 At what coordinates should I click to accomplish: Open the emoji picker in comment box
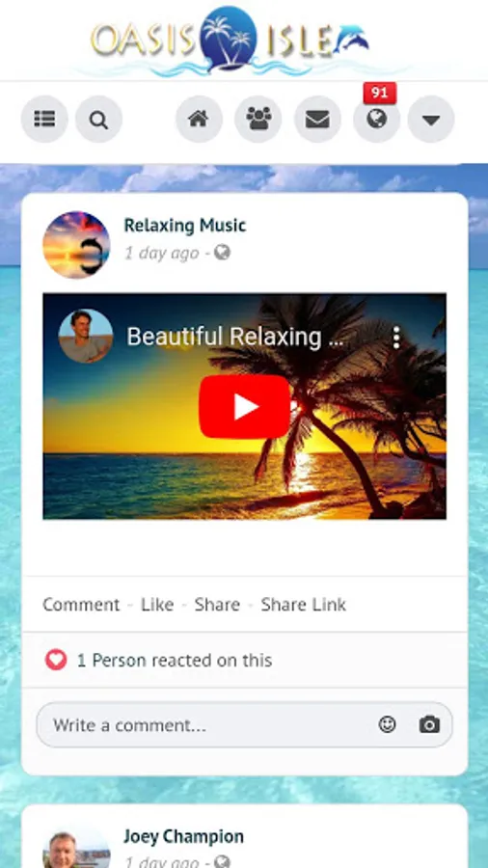pyautogui.click(x=388, y=724)
